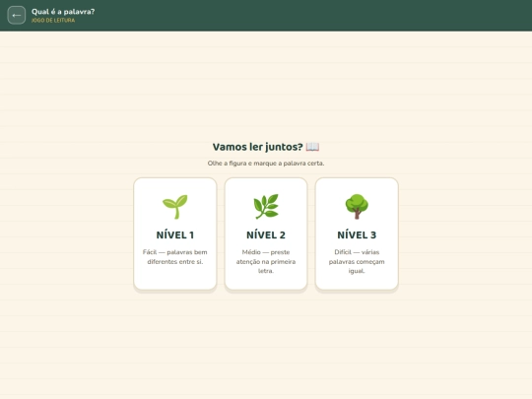This screenshot has width=532, height=399.
Task: Click the 'Qual é a palavra?' title
Action: pyautogui.click(x=63, y=12)
